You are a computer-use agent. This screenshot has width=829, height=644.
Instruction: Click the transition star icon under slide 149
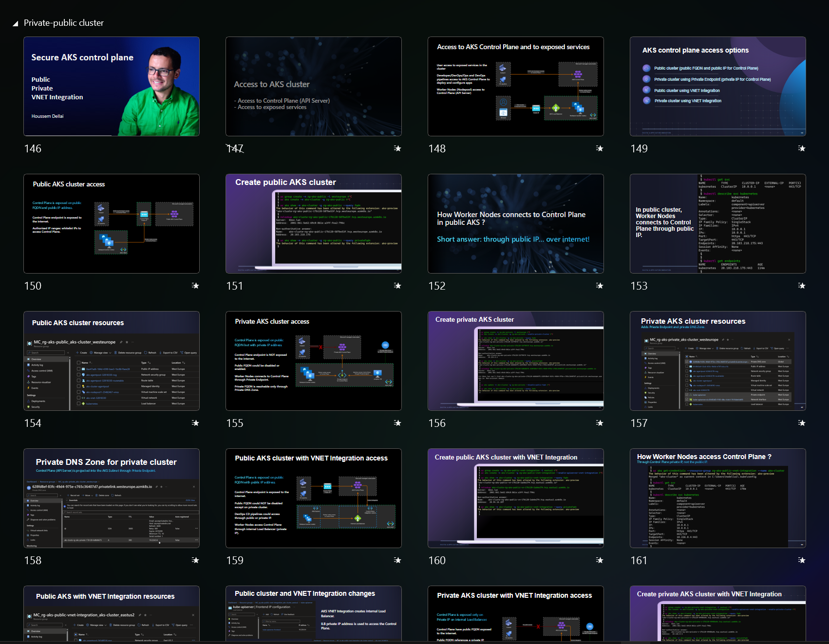(x=802, y=148)
